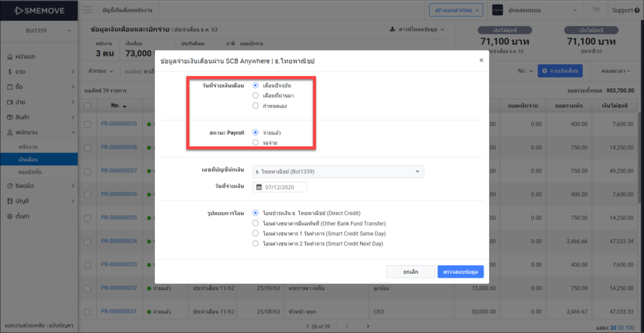The image size is (644, 333).
Task: Click the hamburger menu icon in top bar
Action: (x=87, y=10)
